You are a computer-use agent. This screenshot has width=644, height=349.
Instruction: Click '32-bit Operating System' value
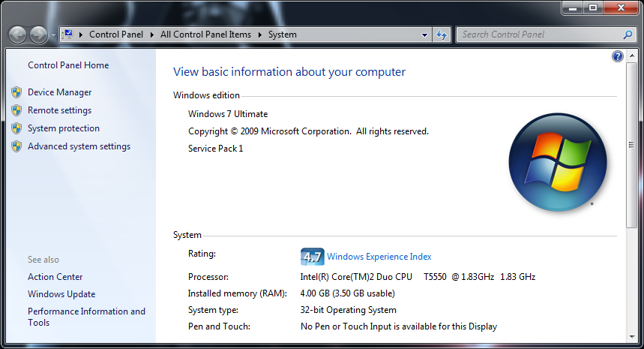[x=349, y=310]
